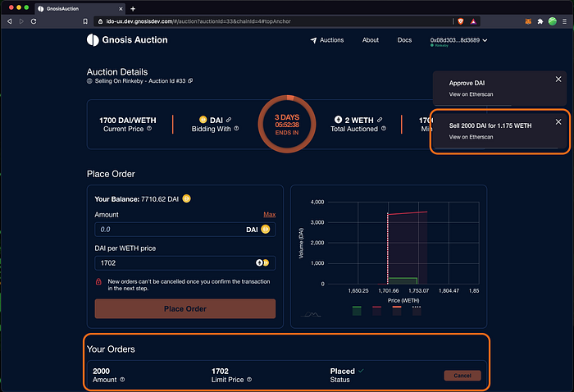Focus the DAI Amount input field

(x=184, y=230)
